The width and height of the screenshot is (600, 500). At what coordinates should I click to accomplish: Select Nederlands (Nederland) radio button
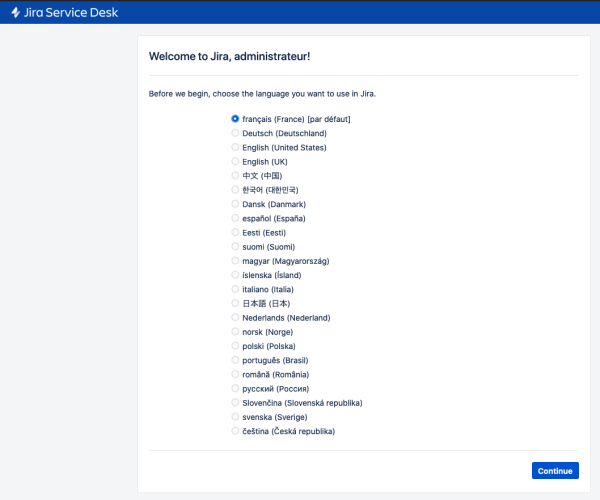tap(235, 317)
